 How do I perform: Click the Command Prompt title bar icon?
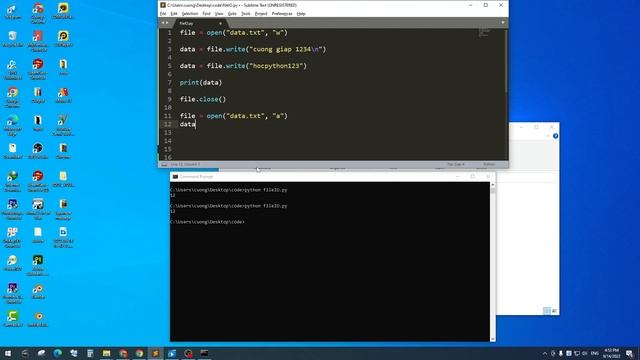click(x=175, y=176)
